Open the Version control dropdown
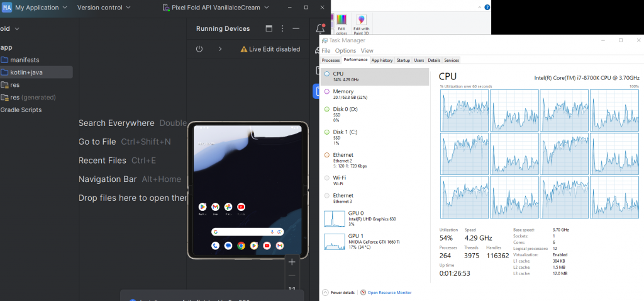 (104, 8)
